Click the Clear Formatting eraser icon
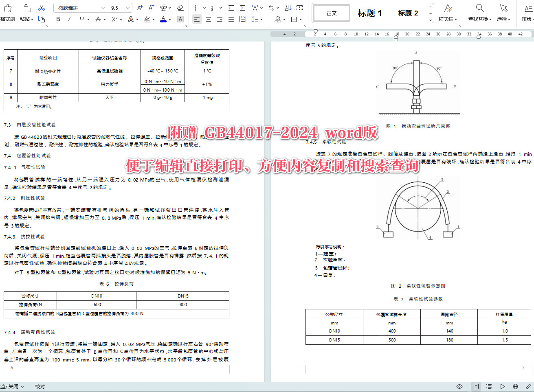This screenshot has width=534, height=392. 180,7
